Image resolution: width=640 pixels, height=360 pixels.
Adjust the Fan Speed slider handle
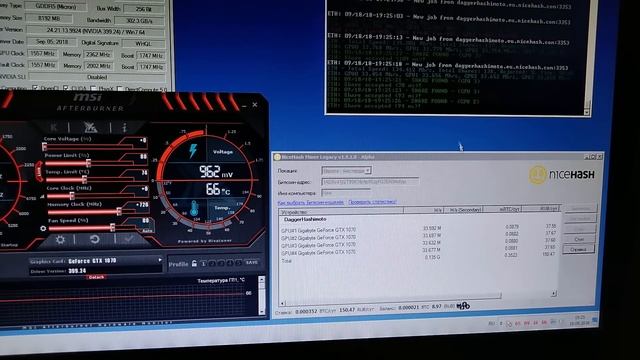pos(112,227)
